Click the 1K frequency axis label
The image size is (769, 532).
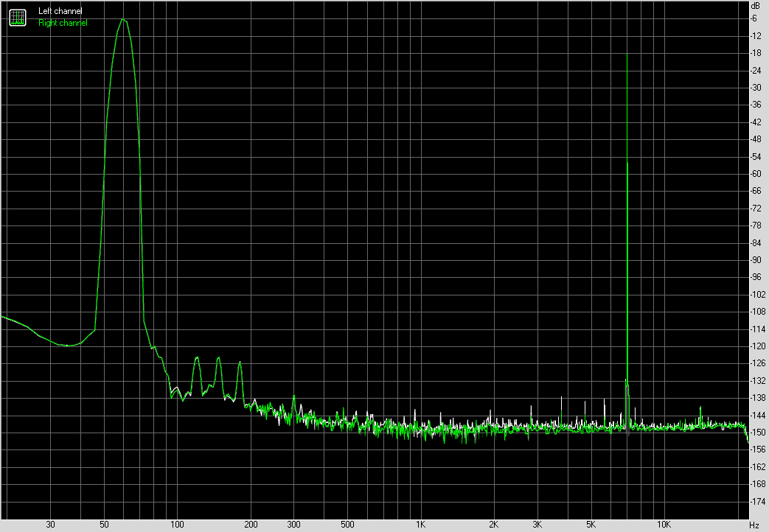[x=421, y=525]
